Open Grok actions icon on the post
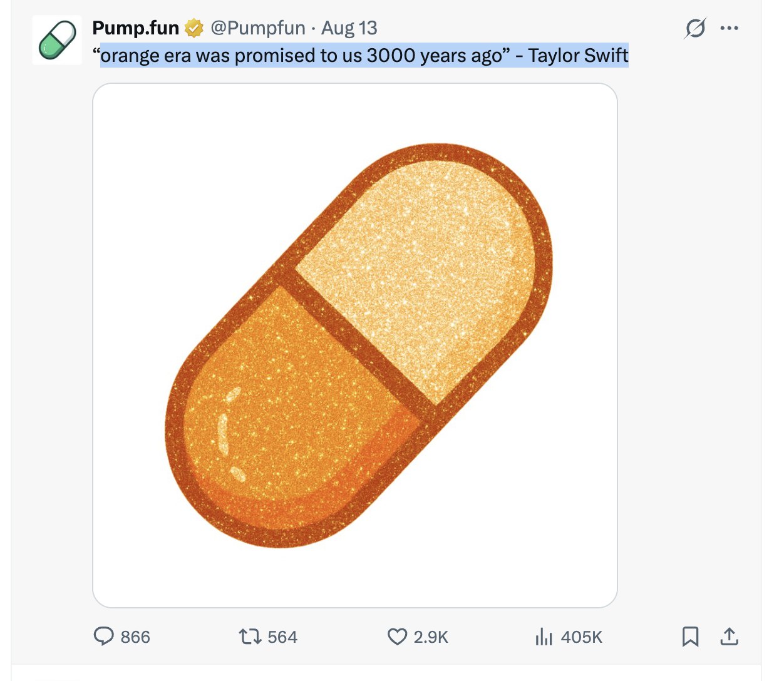This screenshot has height=681, width=784. click(x=695, y=28)
